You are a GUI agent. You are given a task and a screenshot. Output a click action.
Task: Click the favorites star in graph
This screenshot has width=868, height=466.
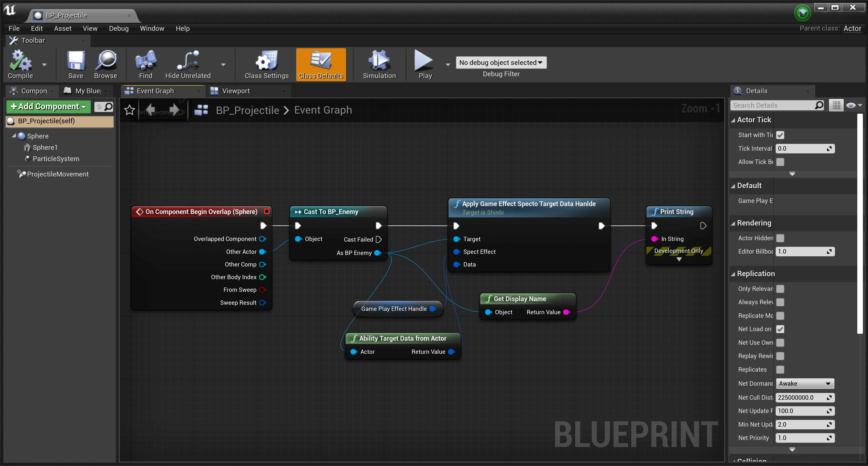129,110
